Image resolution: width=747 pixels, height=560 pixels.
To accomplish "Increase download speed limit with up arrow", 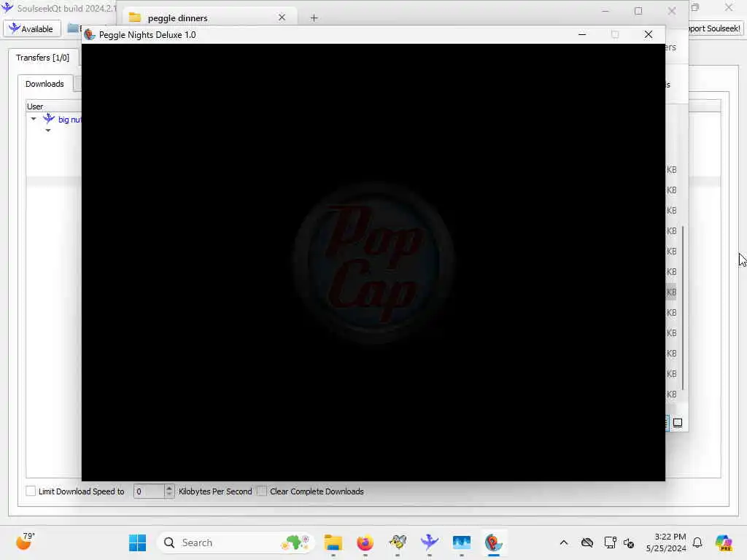I will point(169,488).
